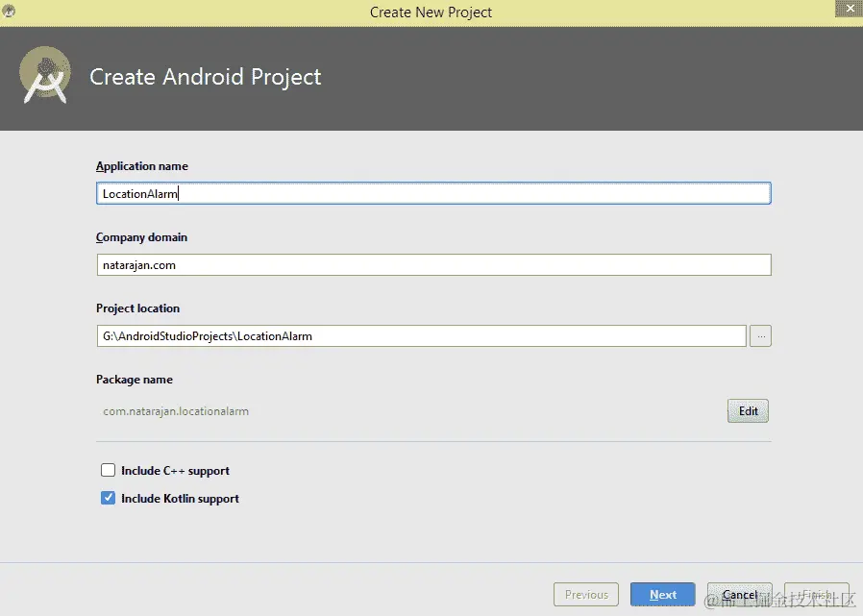Cancel the new project wizard
Screen dimensions: 863x616
click(740, 595)
